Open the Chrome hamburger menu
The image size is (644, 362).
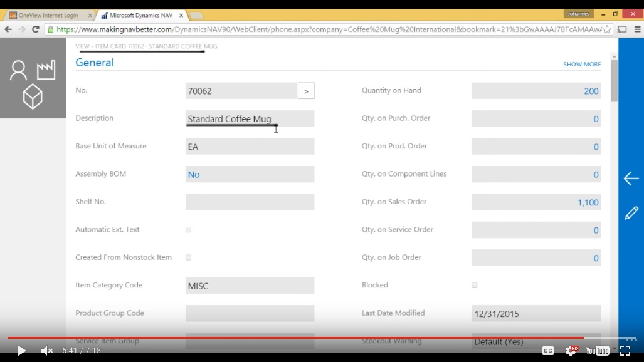click(x=638, y=29)
